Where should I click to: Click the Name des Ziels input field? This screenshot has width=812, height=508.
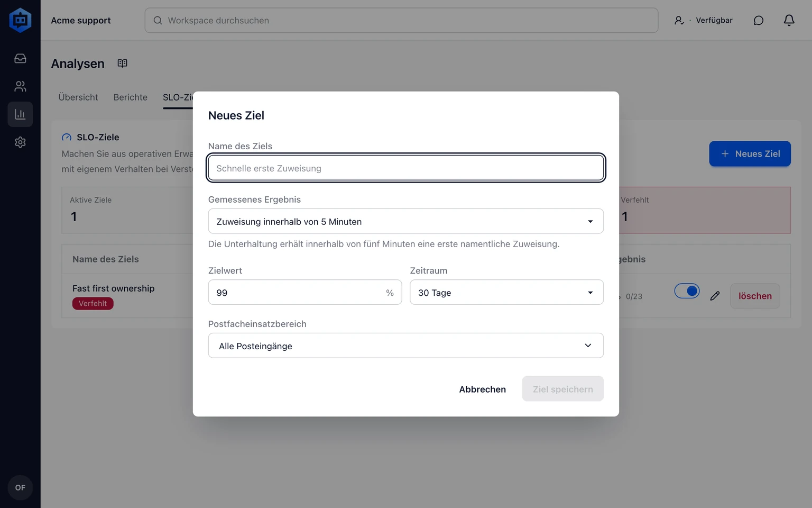tap(405, 168)
